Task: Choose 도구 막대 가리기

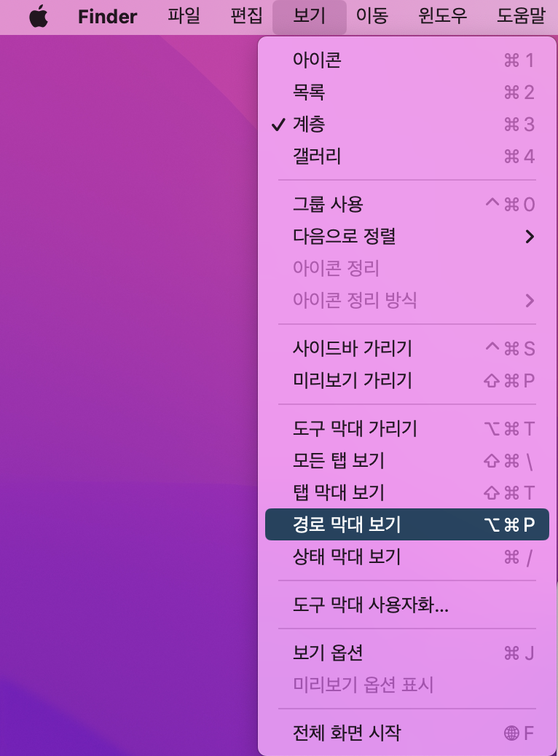Action: (x=407, y=428)
